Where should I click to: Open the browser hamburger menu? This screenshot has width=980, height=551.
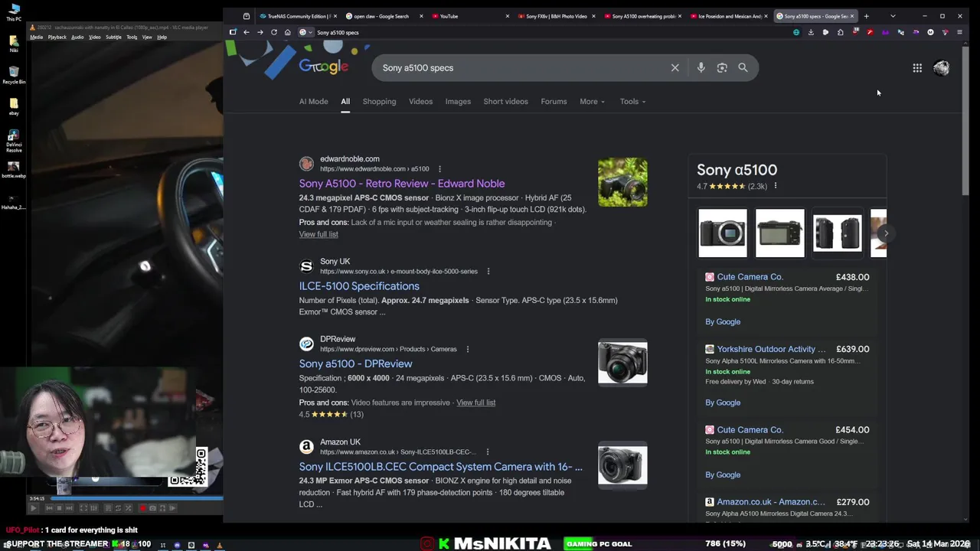[x=959, y=32]
